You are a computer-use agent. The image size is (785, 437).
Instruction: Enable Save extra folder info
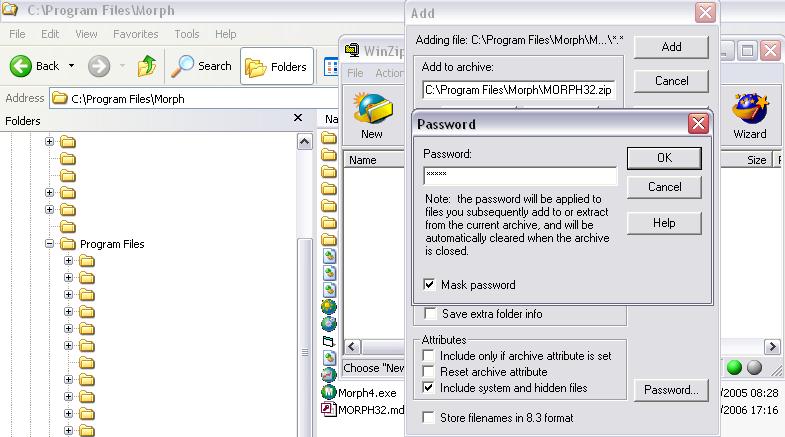430,314
